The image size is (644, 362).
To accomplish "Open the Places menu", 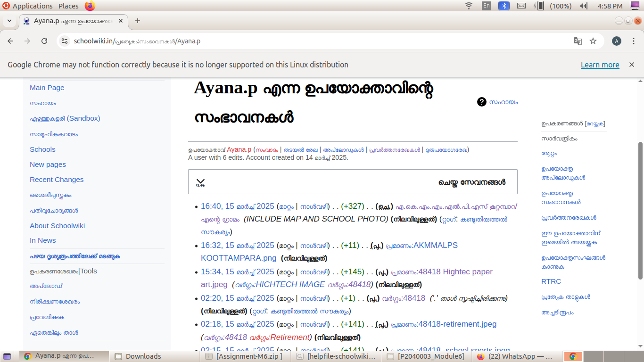I will pyautogui.click(x=68, y=6).
